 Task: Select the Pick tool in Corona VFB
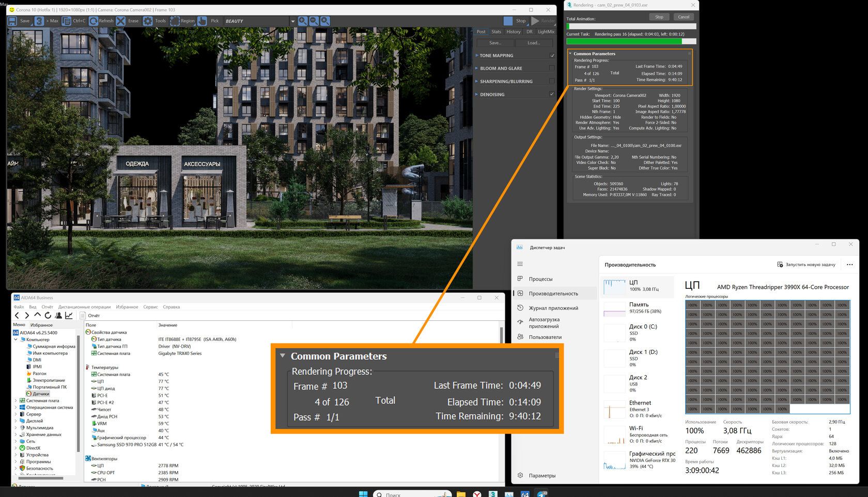[209, 21]
